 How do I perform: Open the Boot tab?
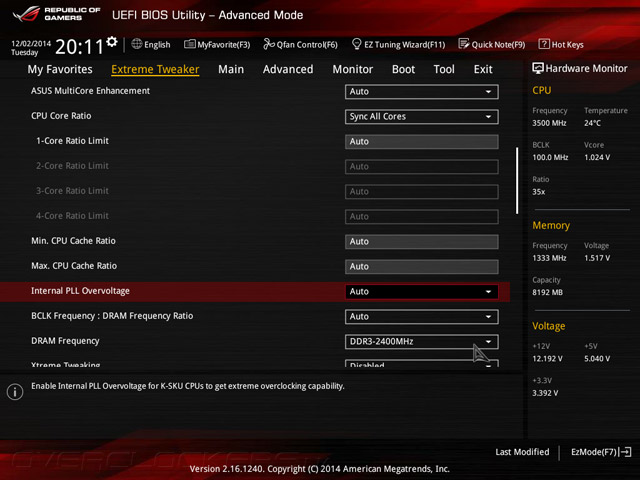tap(403, 69)
